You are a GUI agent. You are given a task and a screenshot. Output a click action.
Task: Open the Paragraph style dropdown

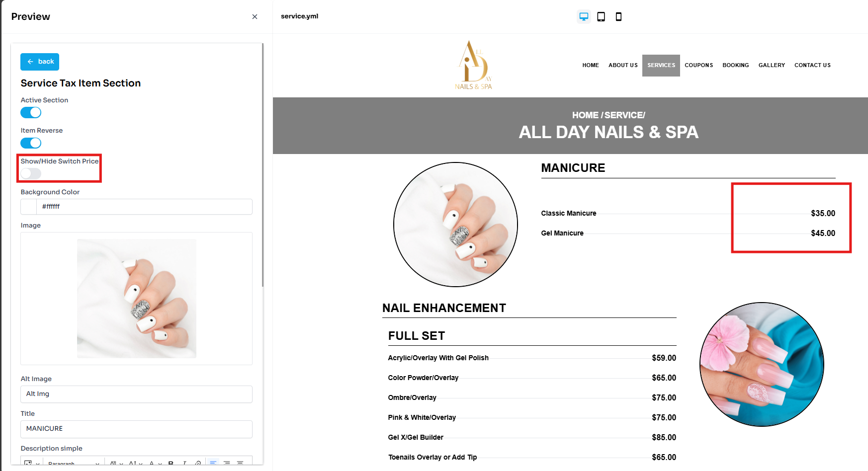click(74, 463)
